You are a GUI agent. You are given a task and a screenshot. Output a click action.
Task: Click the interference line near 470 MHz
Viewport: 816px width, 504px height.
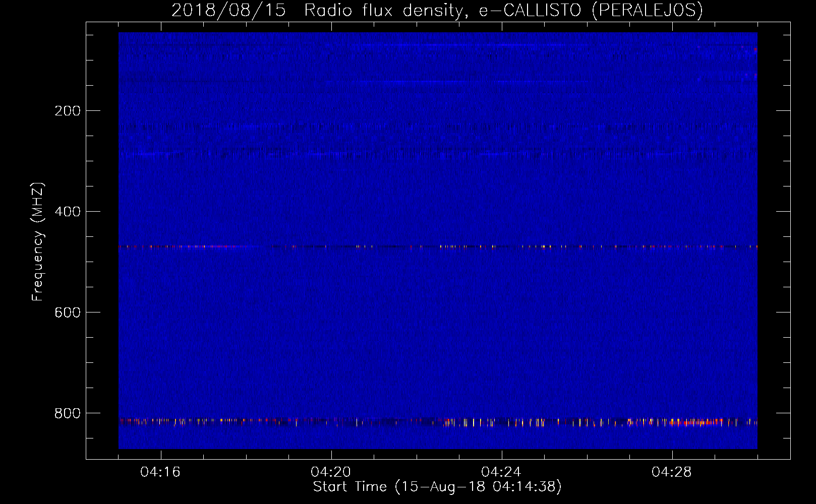tap(438, 247)
